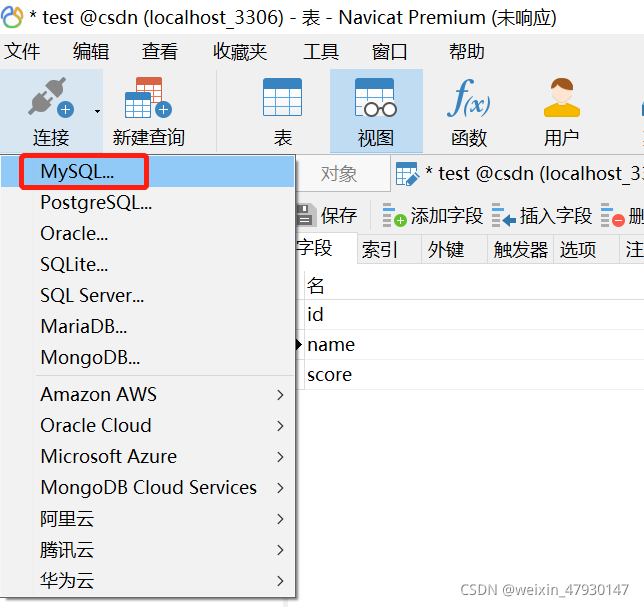The height and width of the screenshot is (607, 644).
Task: Expand the 阿里云 submenu
Action: 148,519
